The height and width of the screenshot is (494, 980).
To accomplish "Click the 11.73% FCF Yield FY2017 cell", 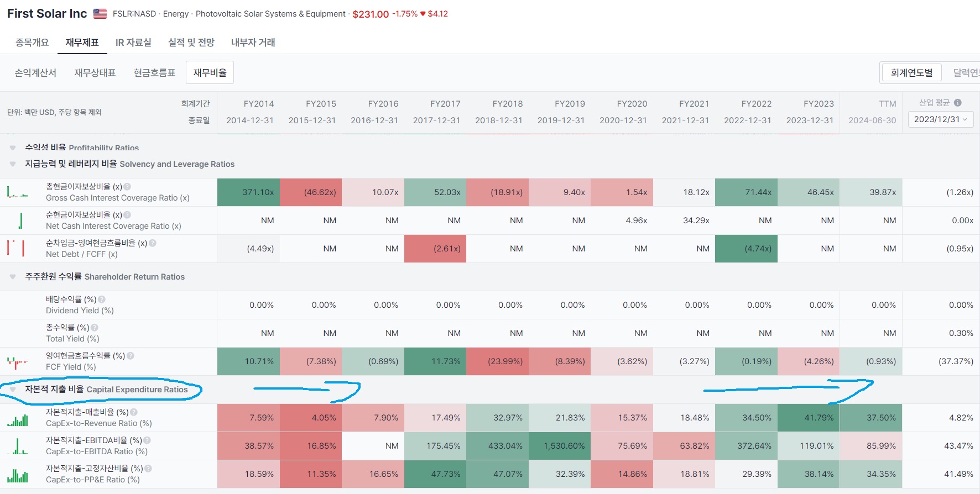I will click(435, 361).
